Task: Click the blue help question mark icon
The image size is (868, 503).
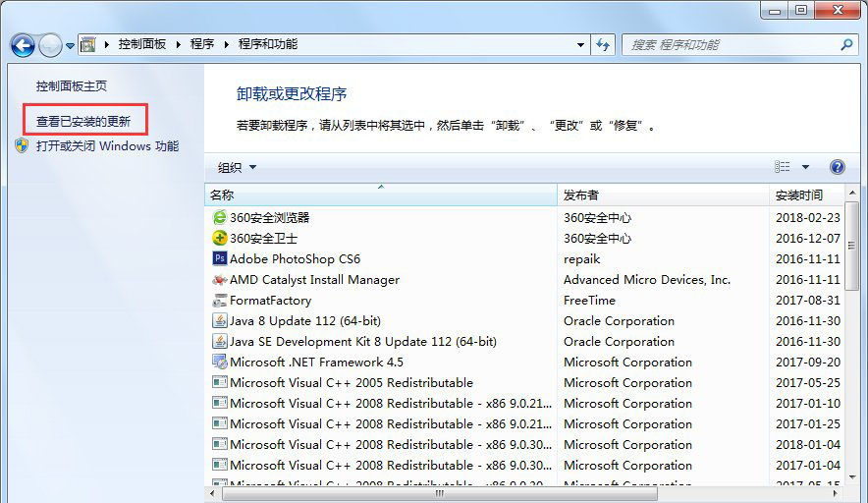Action: tap(838, 167)
